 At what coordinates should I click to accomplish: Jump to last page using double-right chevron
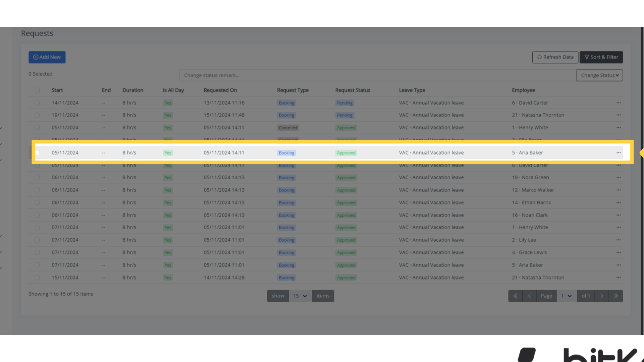616,296
